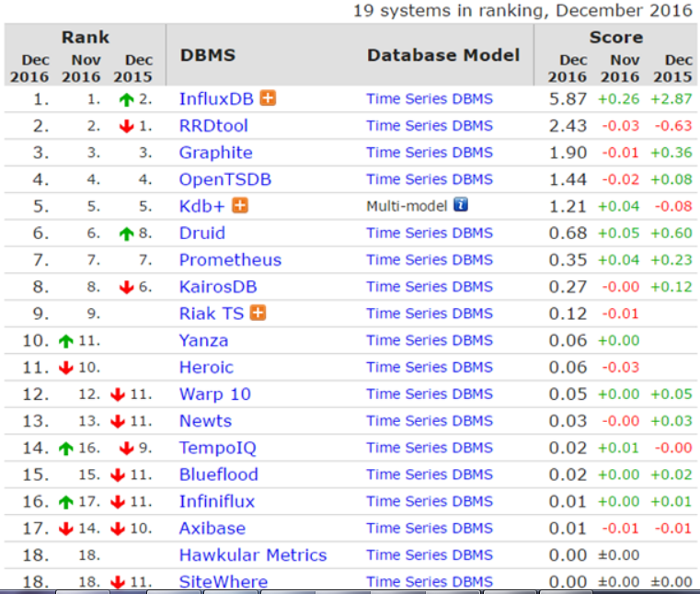Viewport: 700px width, 594px height.
Task: Click the Score column header
Action: [616, 37]
